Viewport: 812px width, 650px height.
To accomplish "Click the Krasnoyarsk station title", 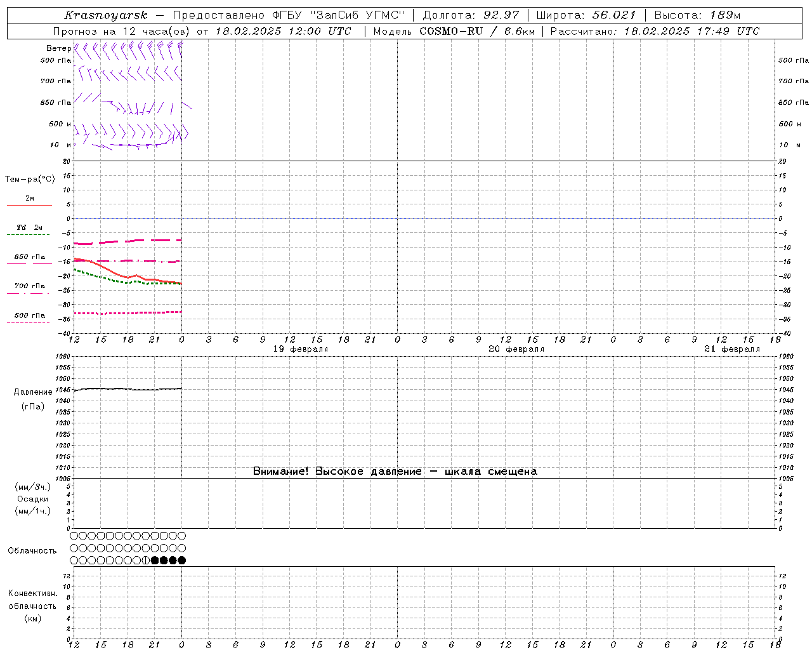I will [106, 15].
